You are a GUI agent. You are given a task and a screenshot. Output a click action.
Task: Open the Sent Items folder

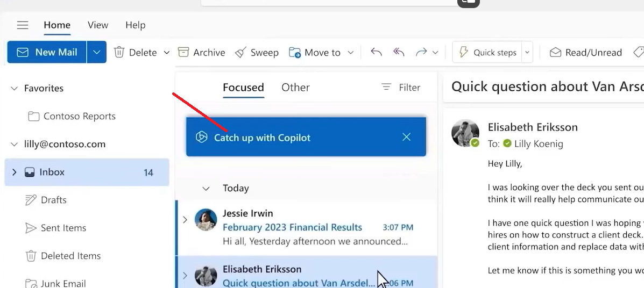pos(56,228)
